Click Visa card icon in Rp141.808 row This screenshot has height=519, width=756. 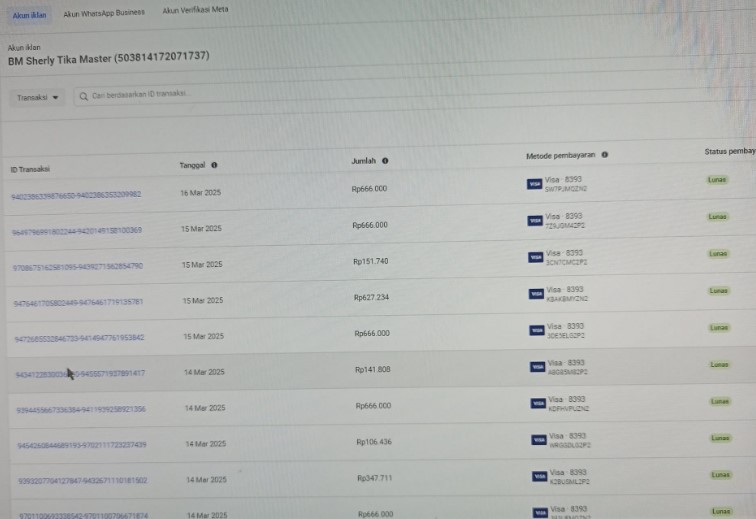click(x=537, y=367)
